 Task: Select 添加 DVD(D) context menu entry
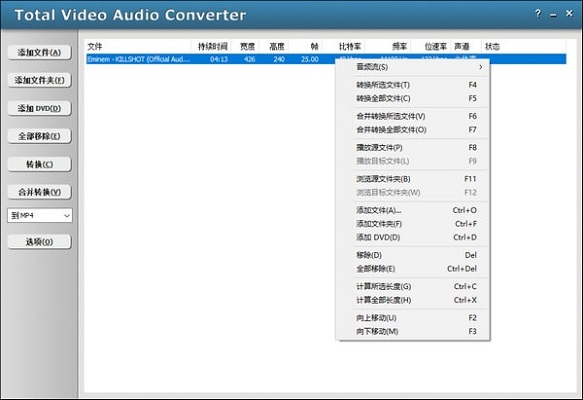tap(413, 237)
